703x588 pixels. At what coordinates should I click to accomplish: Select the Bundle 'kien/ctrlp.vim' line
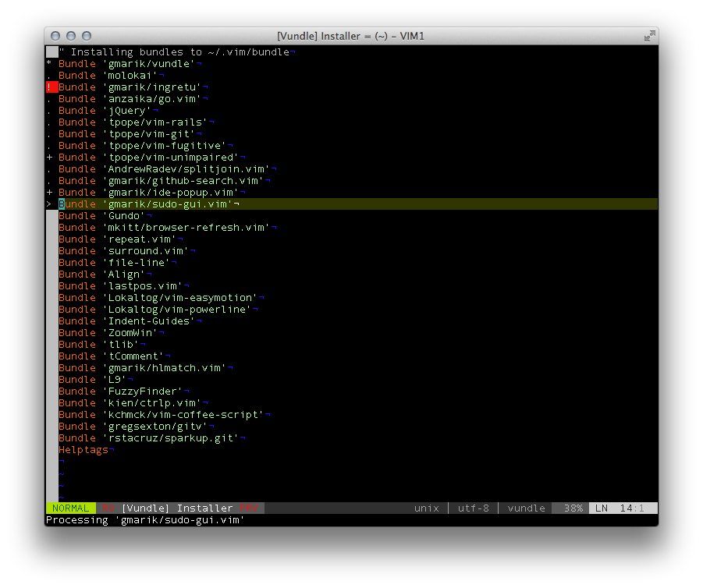[130, 403]
